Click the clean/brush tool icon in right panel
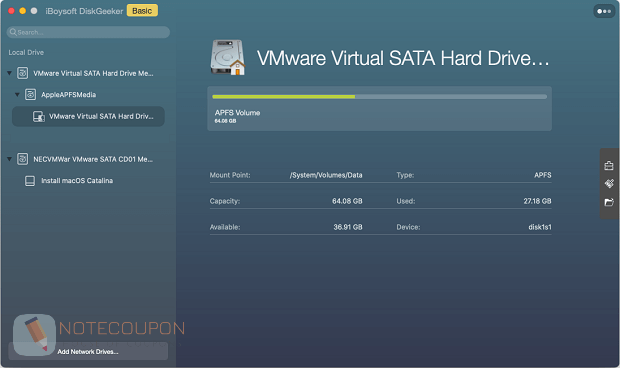Screen dimensions: 620x368 pos(609,183)
